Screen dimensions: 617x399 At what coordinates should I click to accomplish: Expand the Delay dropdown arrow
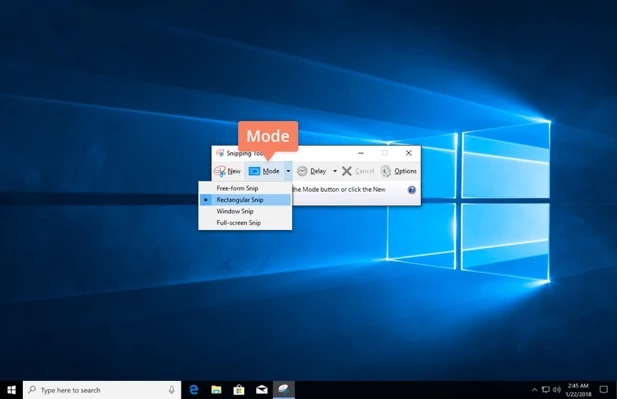pyautogui.click(x=335, y=171)
